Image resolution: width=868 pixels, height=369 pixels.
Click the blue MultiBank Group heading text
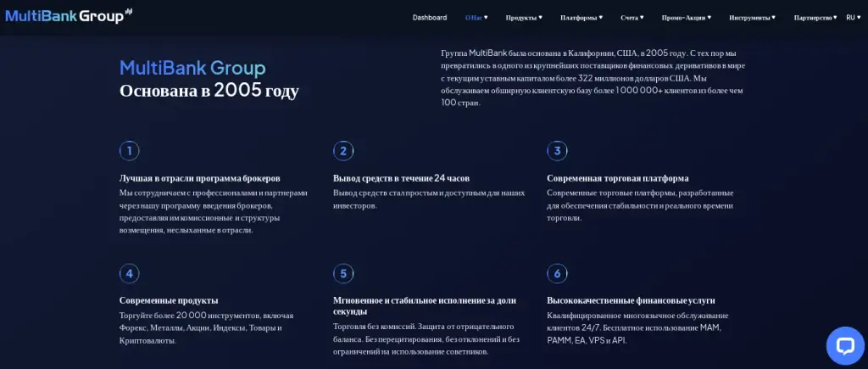tap(192, 68)
